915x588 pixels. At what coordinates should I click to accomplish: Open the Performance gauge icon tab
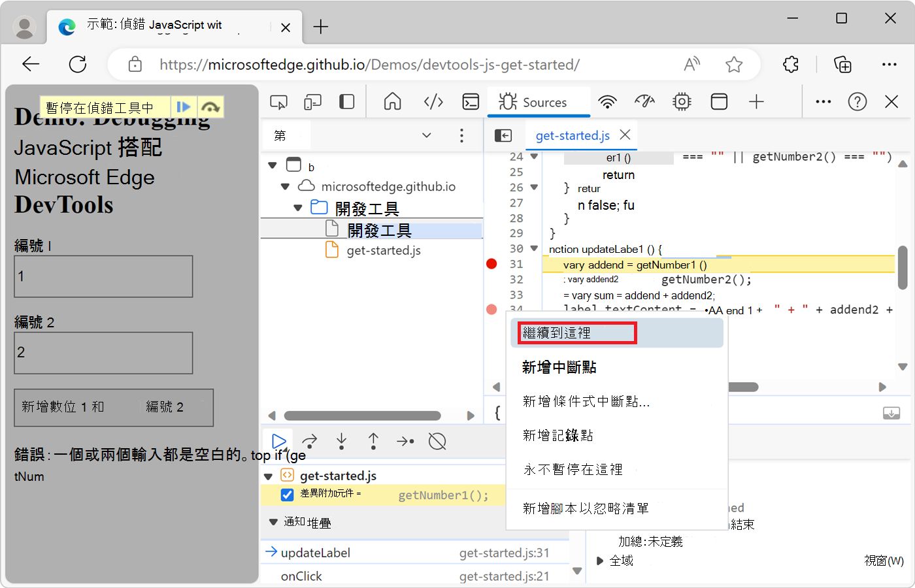pyautogui.click(x=644, y=102)
